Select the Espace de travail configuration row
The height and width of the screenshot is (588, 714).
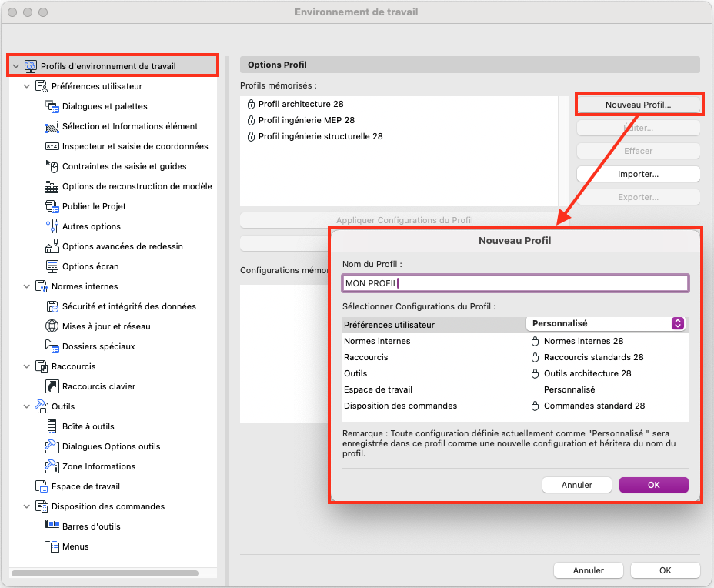coord(515,390)
